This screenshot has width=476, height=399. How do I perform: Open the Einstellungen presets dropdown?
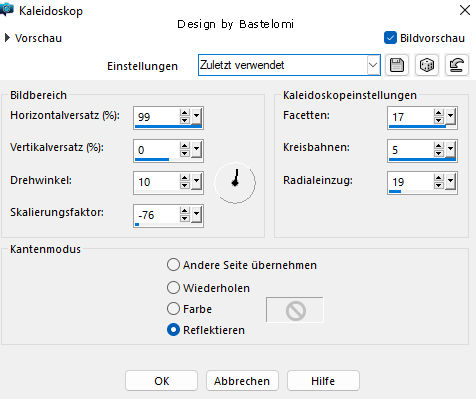tap(373, 65)
